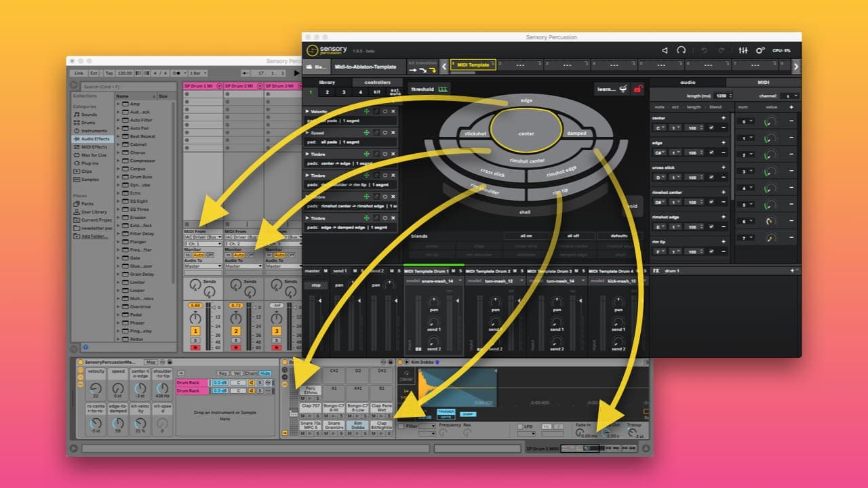Toggle the cross stick note enable checkbox
The height and width of the screenshot is (488, 868).
pyautogui.click(x=711, y=178)
